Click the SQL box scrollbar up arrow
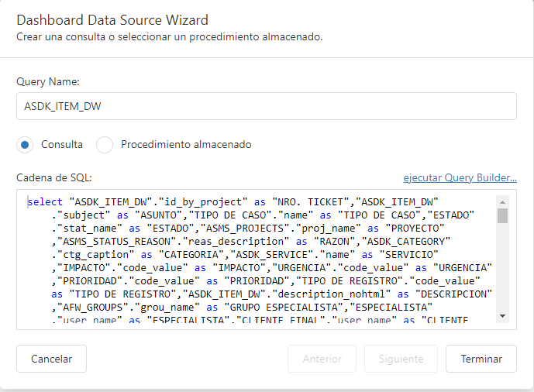Image resolution: width=534 pixels, height=392 pixels. [502, 202]
